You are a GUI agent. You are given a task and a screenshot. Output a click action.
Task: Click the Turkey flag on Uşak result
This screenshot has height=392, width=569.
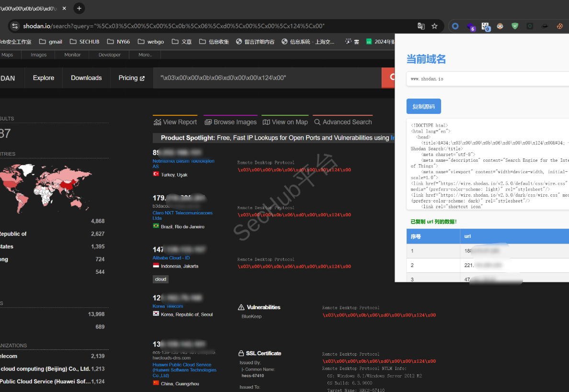click(156, 174)
